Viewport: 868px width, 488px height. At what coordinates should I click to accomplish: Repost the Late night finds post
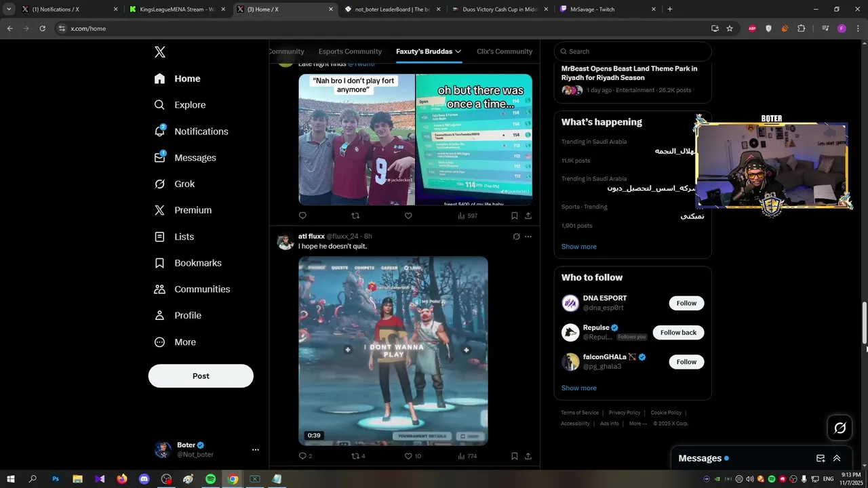(355, 216)
